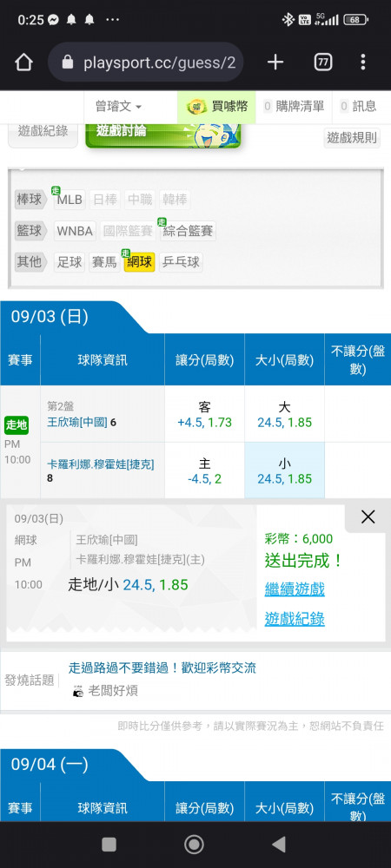Open the tab switcher showing 77 tabs
The image size is (391, 868).
tap(323, 62)
